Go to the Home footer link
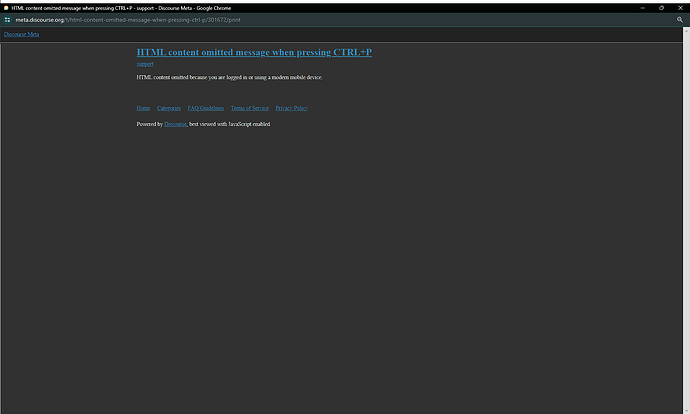 pos(143,108)
